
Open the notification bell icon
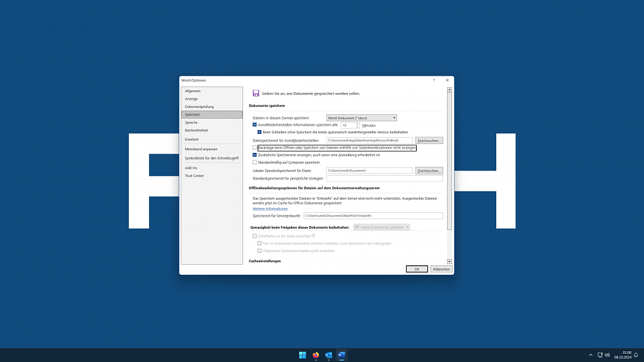point(636,355)
